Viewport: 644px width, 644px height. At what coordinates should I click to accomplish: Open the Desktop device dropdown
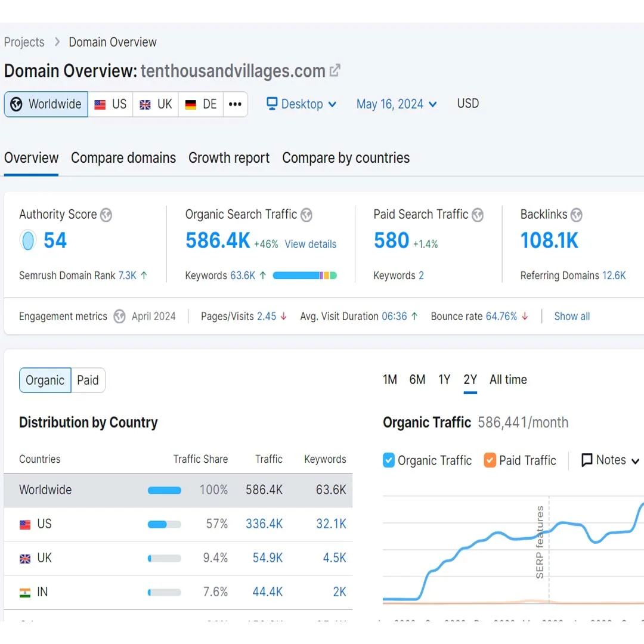302,104
